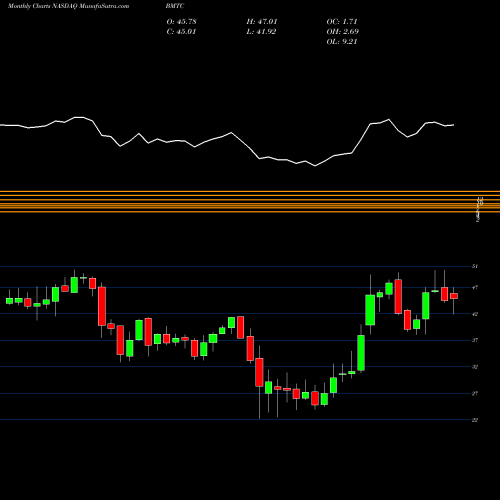Click the high price value H: 47.01
The image size is (500, 500).
click(262, 22)
